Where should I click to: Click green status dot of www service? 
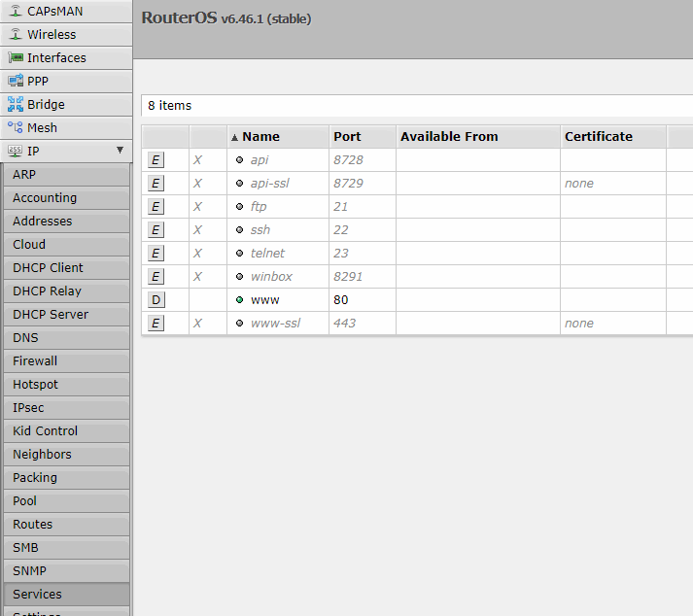click(x=239, y=300)
